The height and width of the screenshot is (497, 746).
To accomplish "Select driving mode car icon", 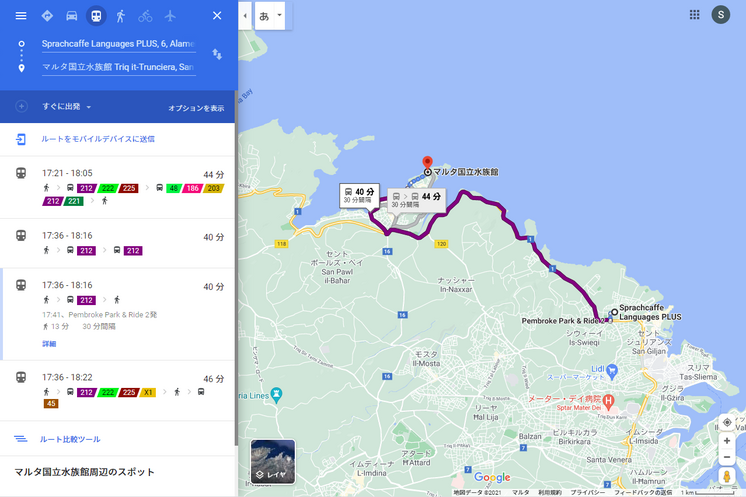I will 72,16.
